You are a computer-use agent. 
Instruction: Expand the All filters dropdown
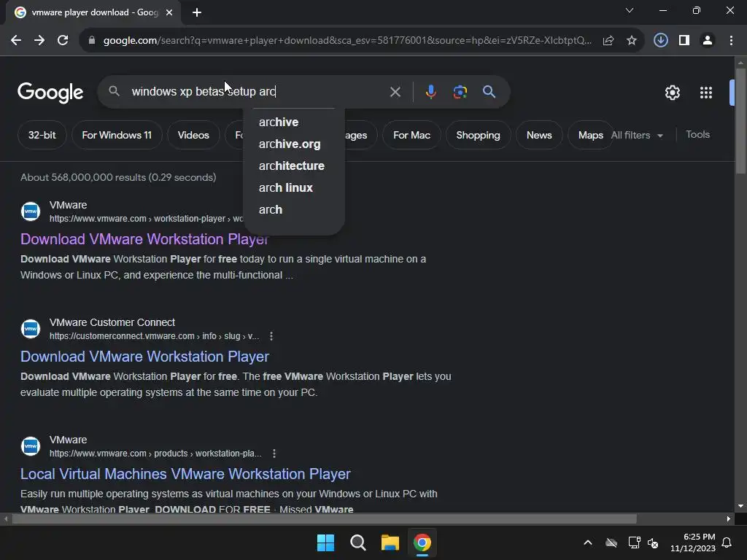[637, 135]
